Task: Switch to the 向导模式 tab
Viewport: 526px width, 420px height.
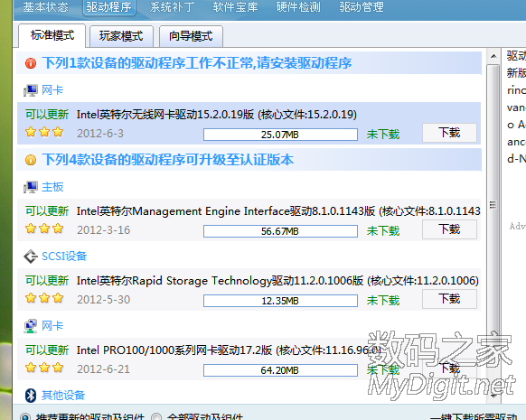Action: click(x=191, y=36)
